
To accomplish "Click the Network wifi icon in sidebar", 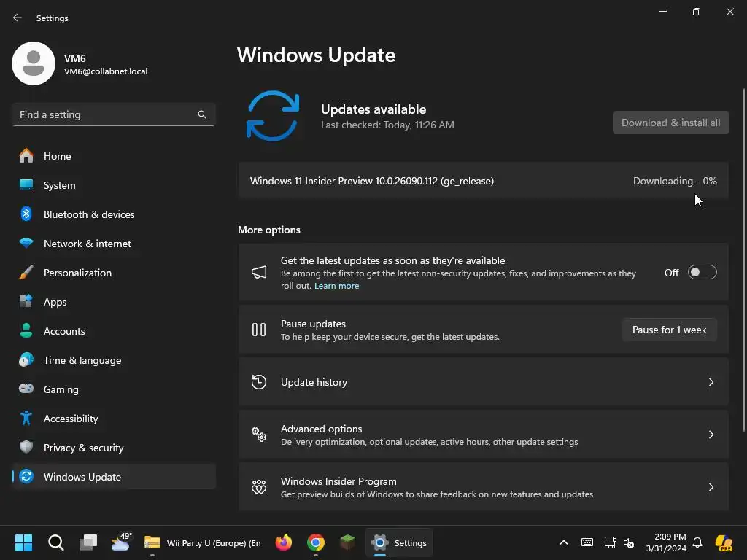I will (x=26, y=244).
